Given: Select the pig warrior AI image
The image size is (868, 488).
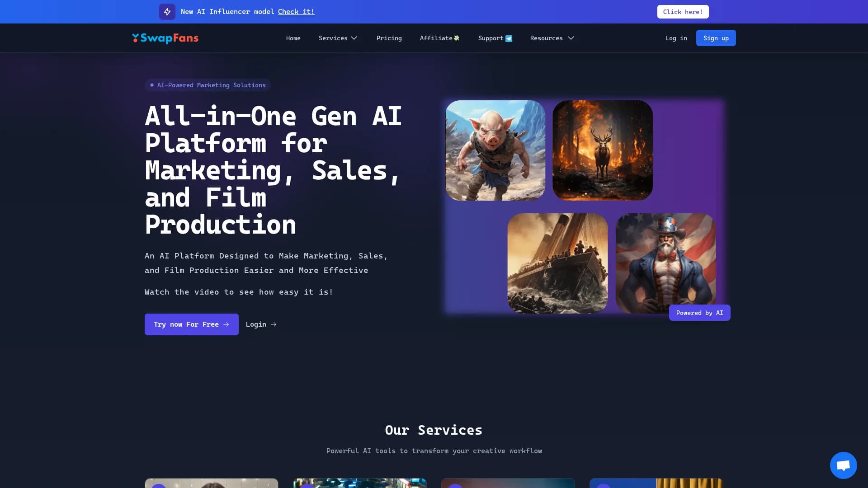Looking at the screenshot, I should coord(495,150).
